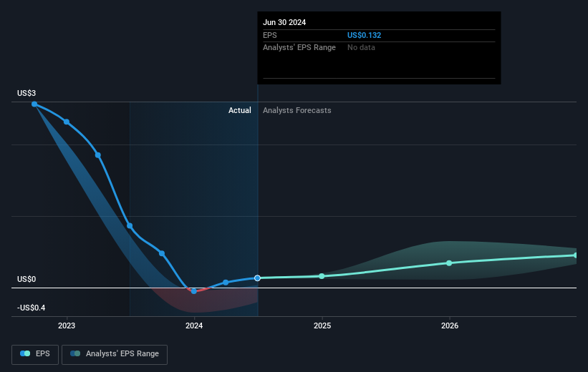Toggle the Analysts' EPS Range legend

pyautogui.click(x=115, y=354)
